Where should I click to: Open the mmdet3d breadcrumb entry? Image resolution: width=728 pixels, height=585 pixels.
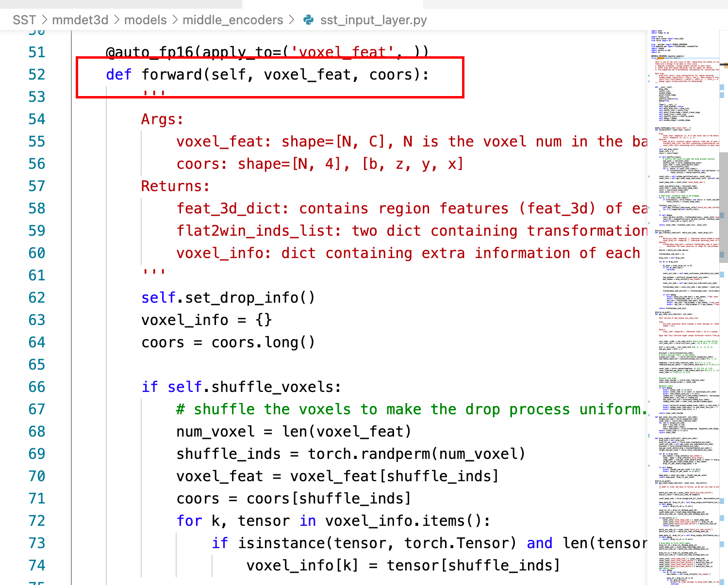click(80, 20)
